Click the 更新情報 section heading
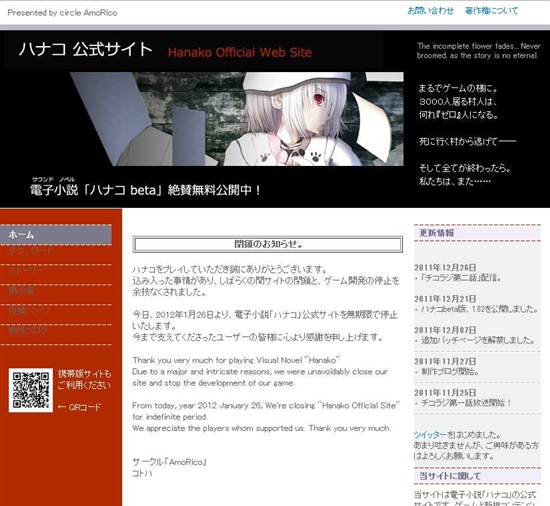The width and height of the screenshot is (550, 506). [437, 233]
